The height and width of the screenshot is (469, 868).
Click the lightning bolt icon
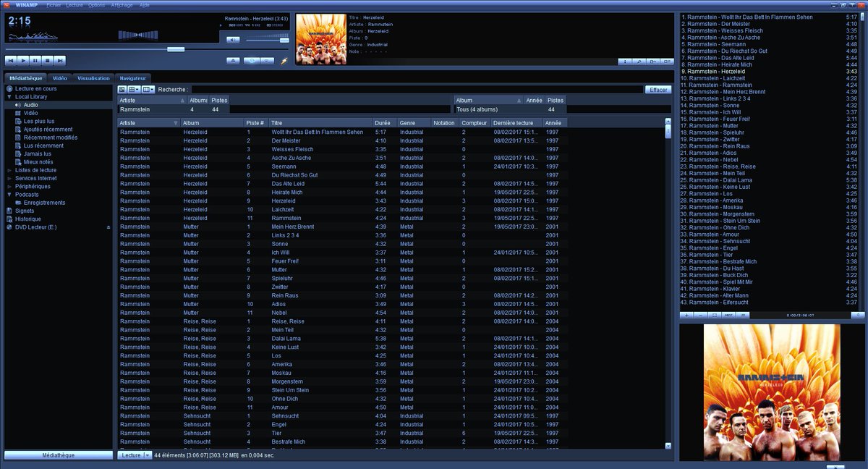pos(284,61)
